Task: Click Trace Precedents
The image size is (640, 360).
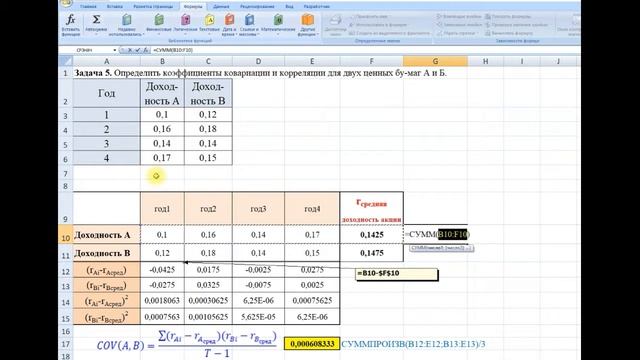Action: 458,17
